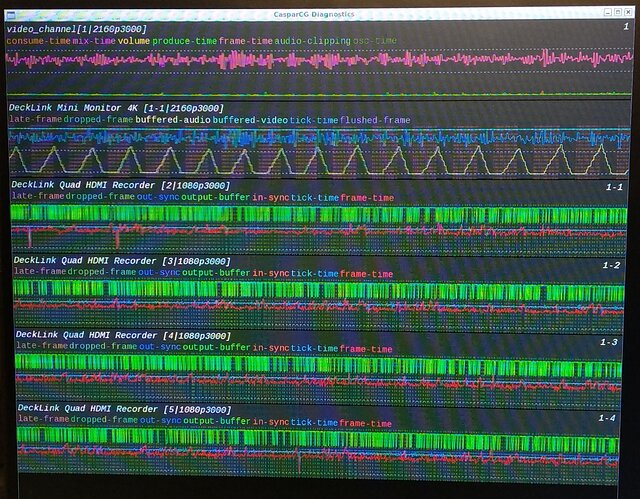
Task: Click tick-time legend under DeckLink Mini Monitor
Action: coord(314,120)
